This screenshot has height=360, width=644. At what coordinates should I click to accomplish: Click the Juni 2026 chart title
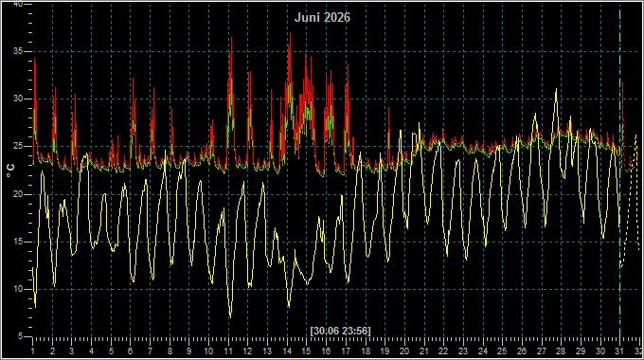point(322,17)
